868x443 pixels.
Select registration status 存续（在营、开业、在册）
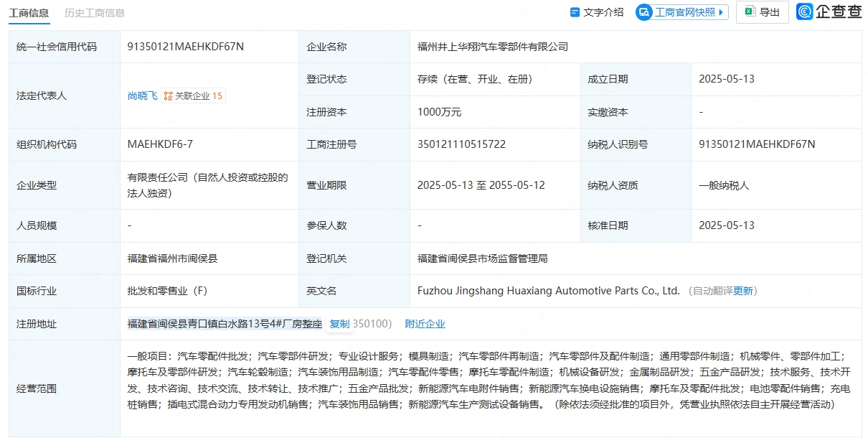click(x=475, y=79)
